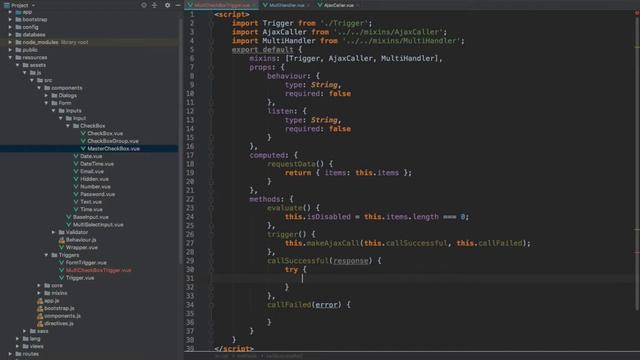
Task: Open MultiSelectInput.vue file
Action: pyautogui.click(x=98, y=224)
